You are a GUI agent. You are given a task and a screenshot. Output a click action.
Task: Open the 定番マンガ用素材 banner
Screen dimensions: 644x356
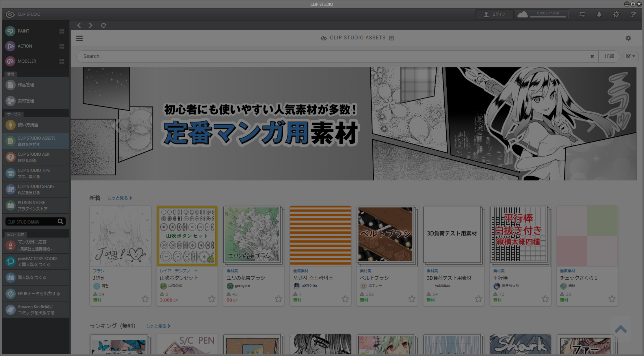tap(354, 124)
